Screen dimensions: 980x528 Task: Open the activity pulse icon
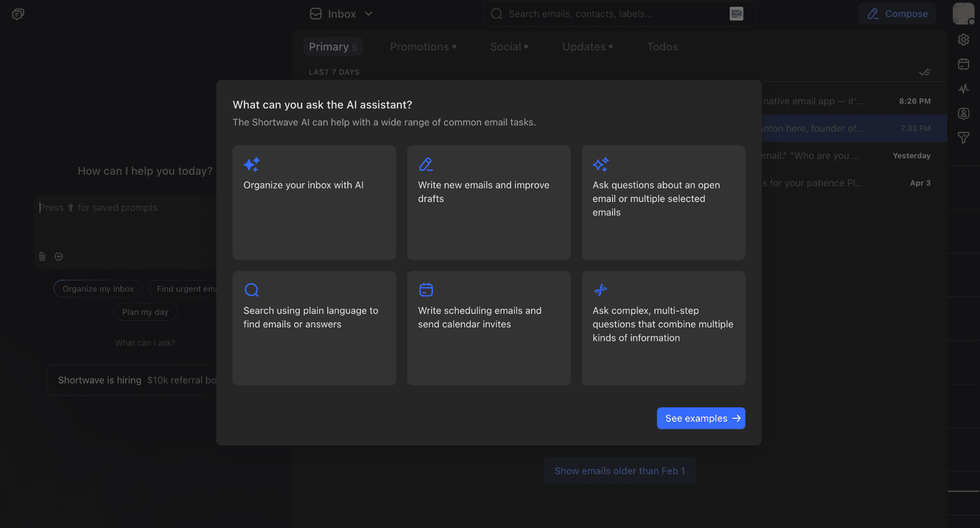964,89
